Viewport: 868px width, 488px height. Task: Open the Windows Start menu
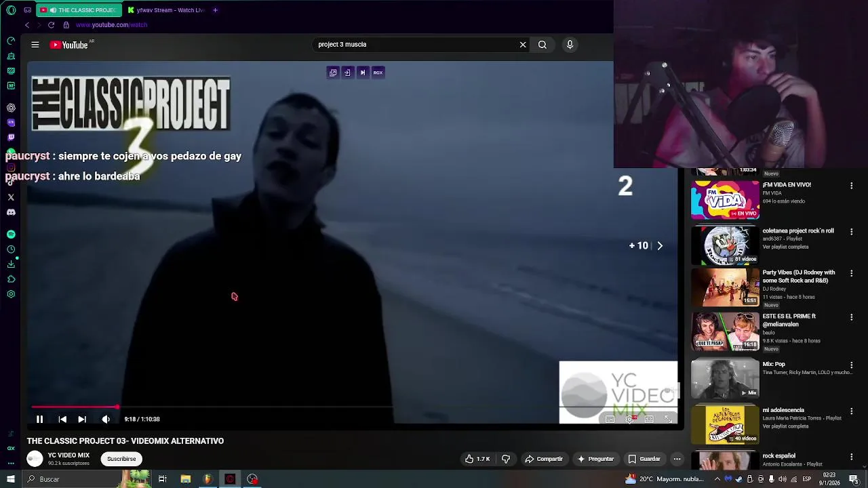[11, 479]
